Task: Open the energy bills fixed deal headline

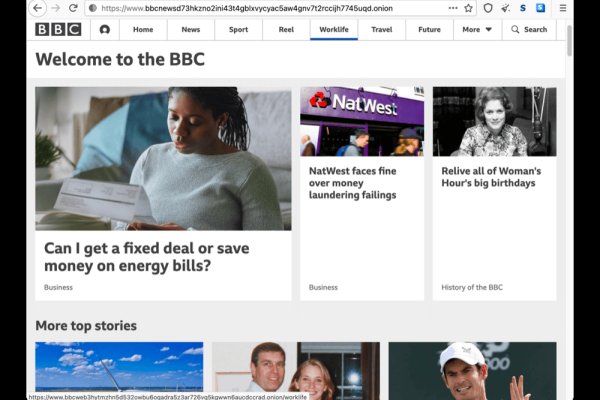Action: [x=146, y=256]
